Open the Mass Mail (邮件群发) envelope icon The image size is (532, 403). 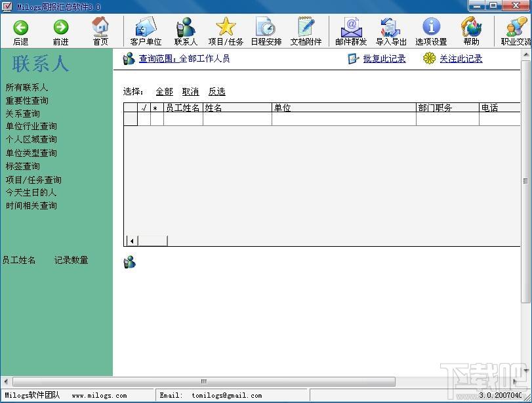(351, 27)
